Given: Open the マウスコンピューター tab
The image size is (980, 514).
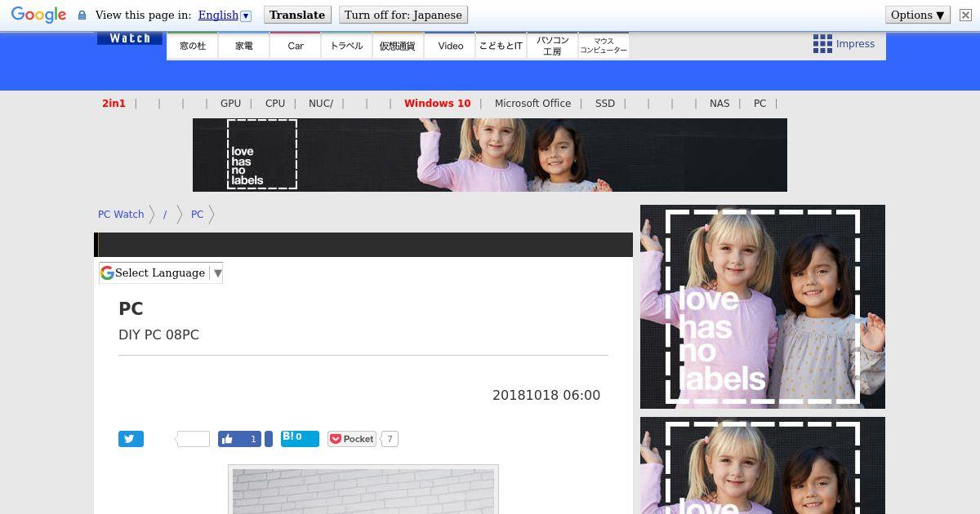Looking at the screenshot, I should [604, 46].
